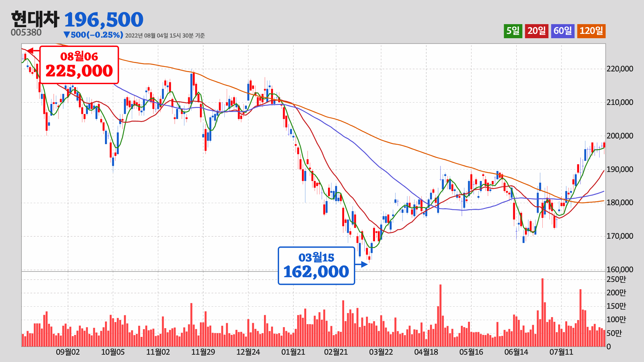Click the stock name 현대차
644x362 pixels.
35,19
